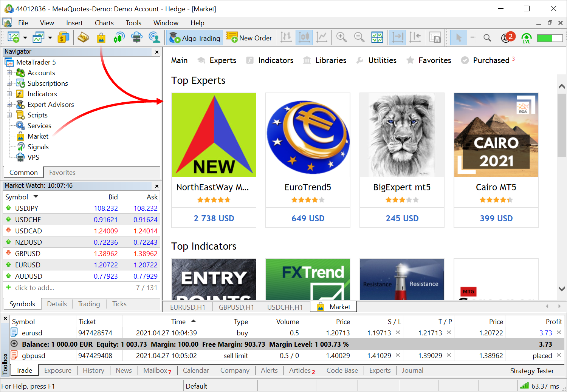Toggle the Algo Trading button
This screenshot has height=392, width=567.
[195, 38]
